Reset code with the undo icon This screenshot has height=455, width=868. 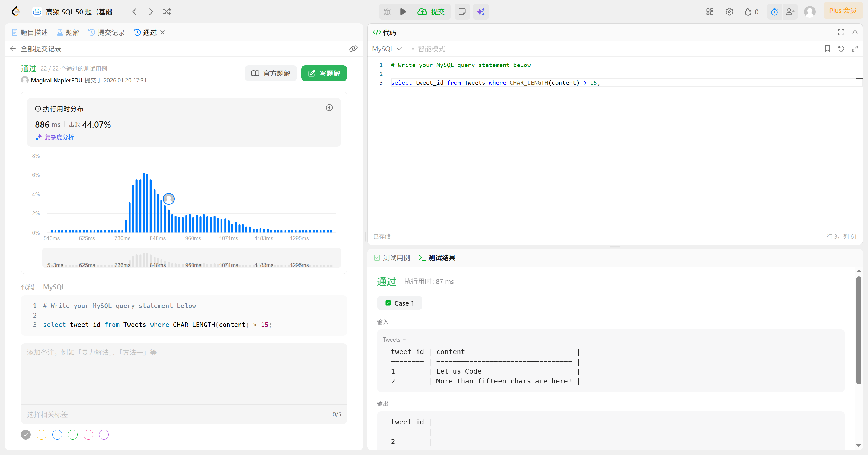(x=841, y=49)
